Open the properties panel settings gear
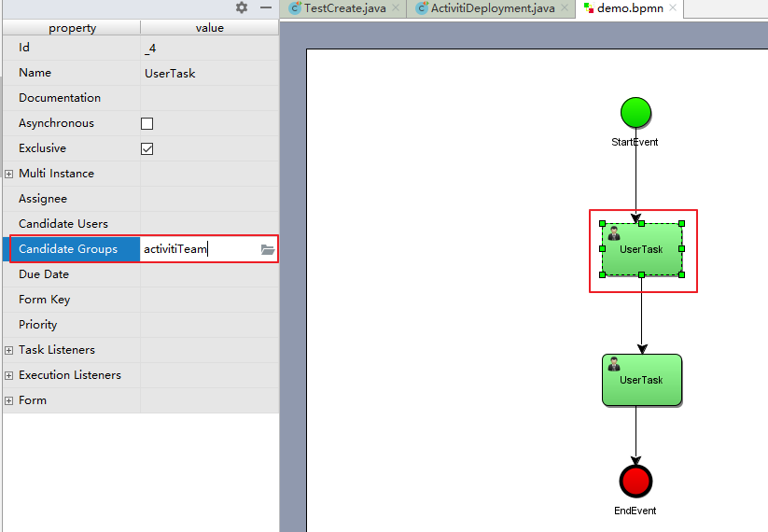768x532 pixels. click(x=242, y=7)
